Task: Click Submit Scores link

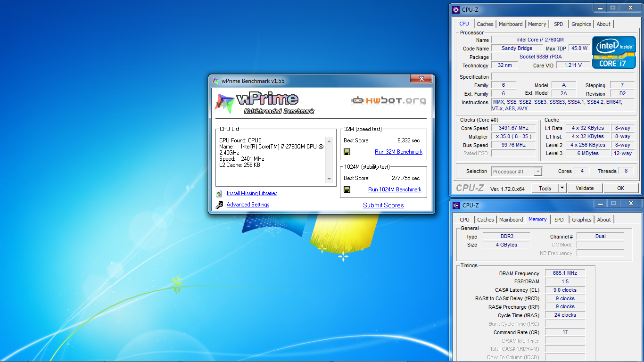Action: [383, 205]
